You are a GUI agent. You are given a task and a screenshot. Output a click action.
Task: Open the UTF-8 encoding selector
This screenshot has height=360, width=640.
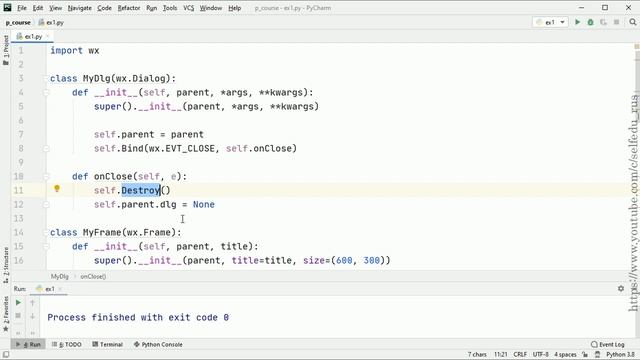click(540, 355)
